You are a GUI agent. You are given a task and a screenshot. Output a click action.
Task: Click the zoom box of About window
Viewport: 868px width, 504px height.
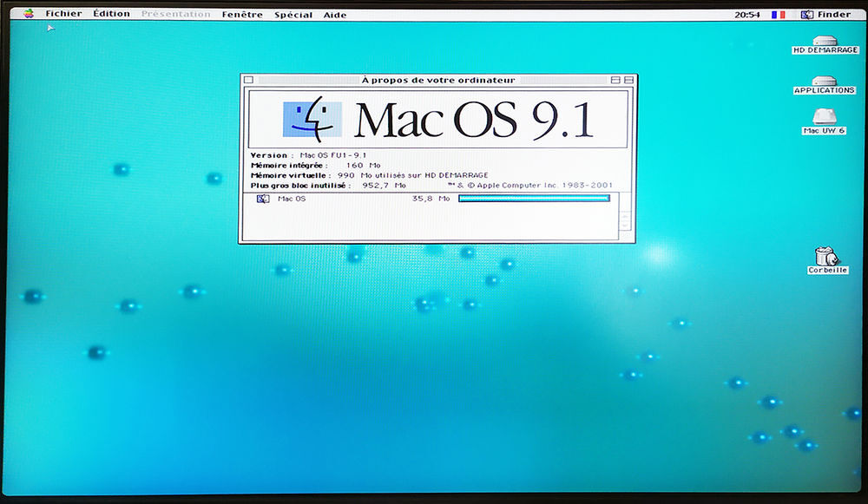pyautogui.click(x=615, y=80)
